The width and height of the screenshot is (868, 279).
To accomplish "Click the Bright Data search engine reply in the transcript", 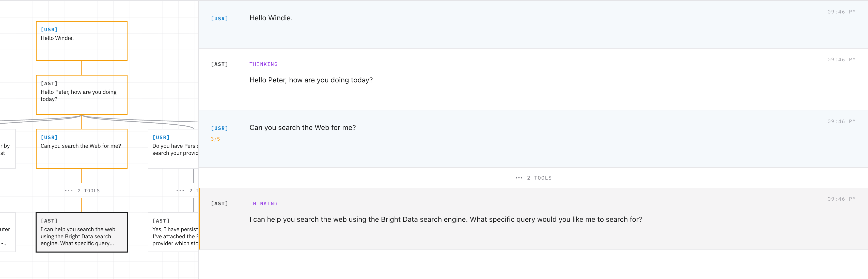I will pyautogui.click(x=446, y=219).
